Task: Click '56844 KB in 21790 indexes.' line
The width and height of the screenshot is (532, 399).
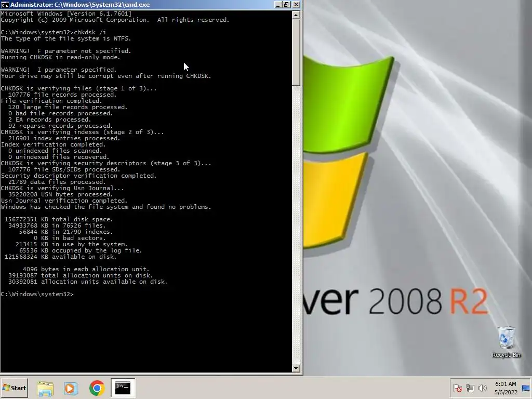Action: point(66,232)
